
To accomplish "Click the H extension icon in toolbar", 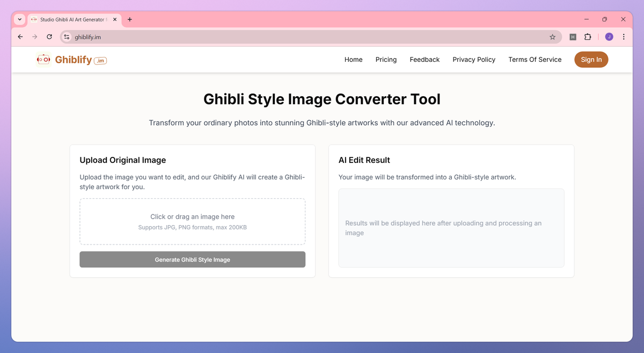I will tap(573, 37).
